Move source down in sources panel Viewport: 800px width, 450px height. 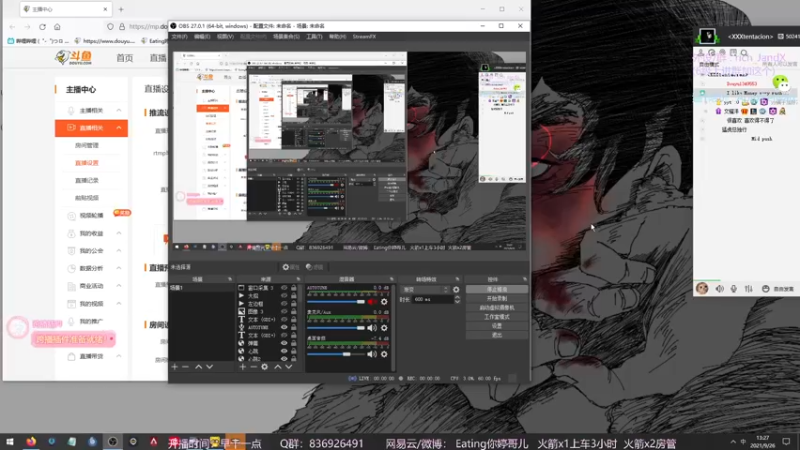289,367
